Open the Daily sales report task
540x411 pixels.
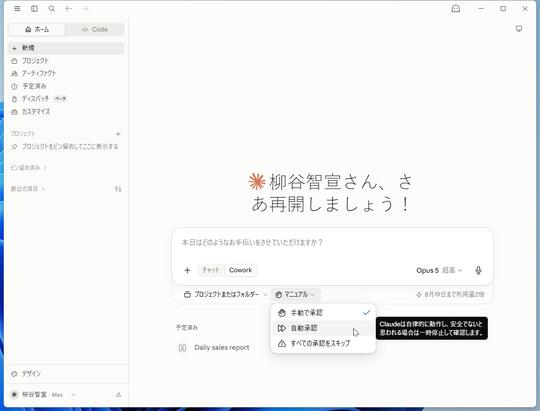pos(222,348)
